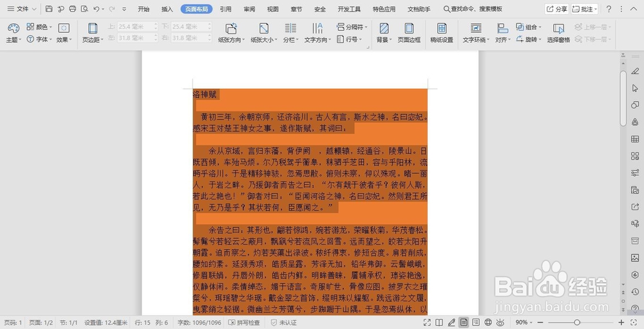Click the pen tool in right sidebar

635,71
